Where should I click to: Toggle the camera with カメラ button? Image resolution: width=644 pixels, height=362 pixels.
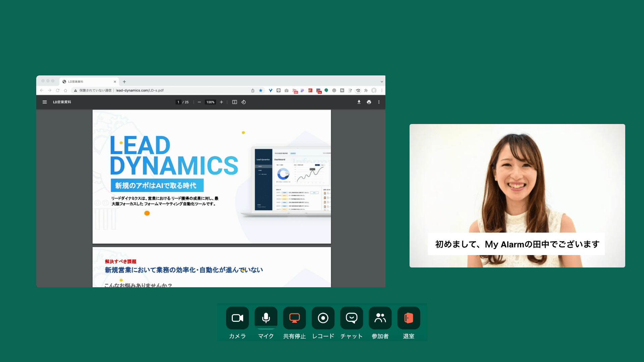tap(237, 318)
